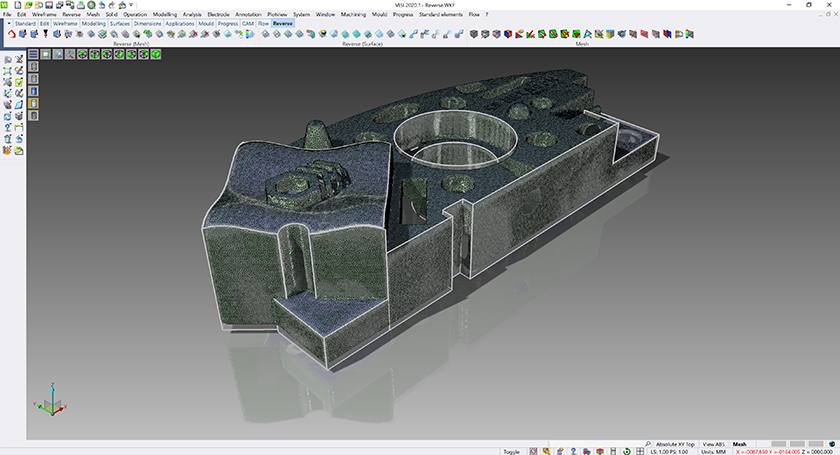Screen dimensions: 840x455
Task: Switch to the Surfaces toolbar tab
Action: pyautogui.click(x=120, y=23)
